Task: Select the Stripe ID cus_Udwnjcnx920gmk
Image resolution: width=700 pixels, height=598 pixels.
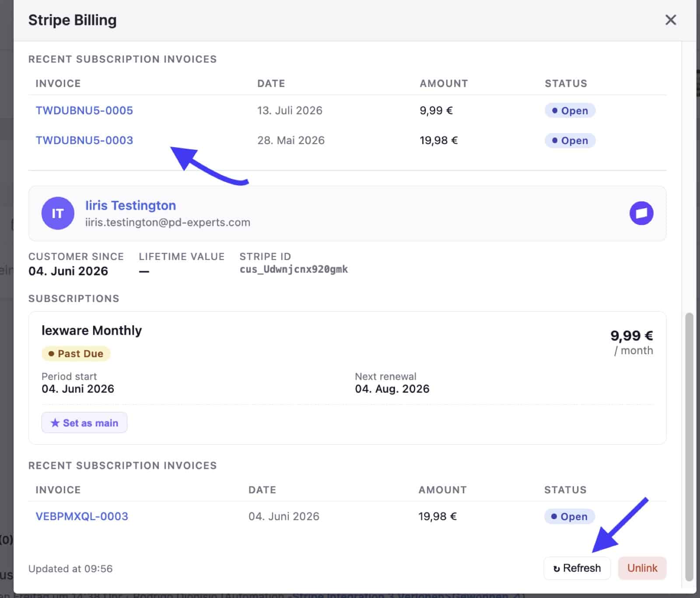Action: [x=294, y=269]
